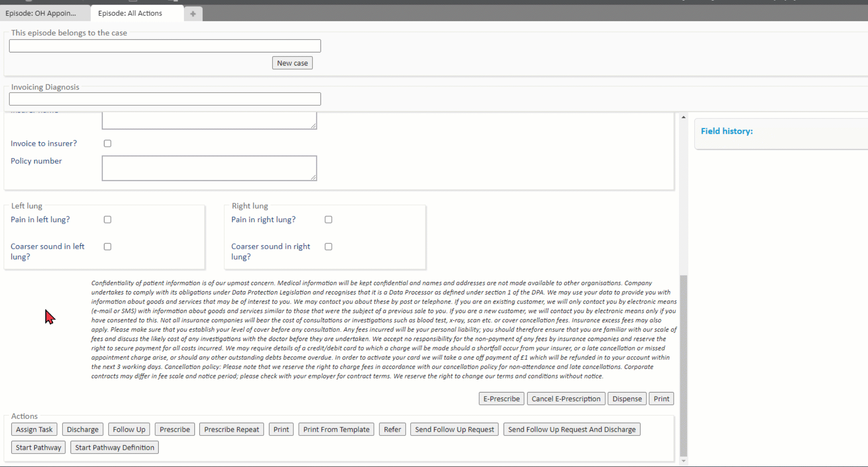Open Print From Template action
Screen dimensions: 868x467
pos(336,430)
